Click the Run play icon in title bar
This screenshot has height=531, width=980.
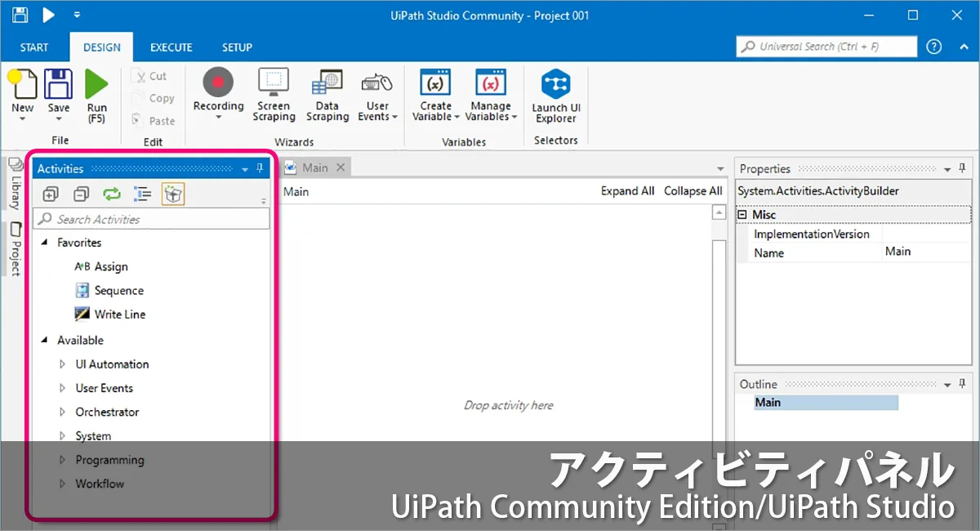[x=49, y=15]
